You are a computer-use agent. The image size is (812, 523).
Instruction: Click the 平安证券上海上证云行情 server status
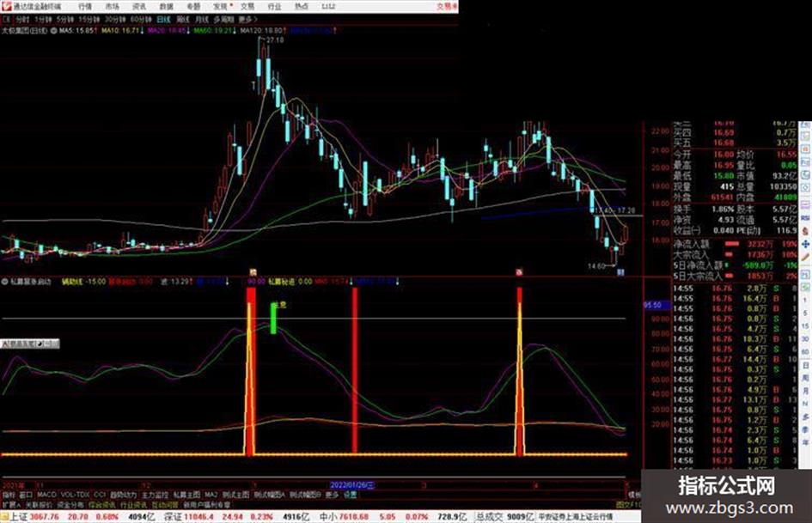tap(576, 517)
